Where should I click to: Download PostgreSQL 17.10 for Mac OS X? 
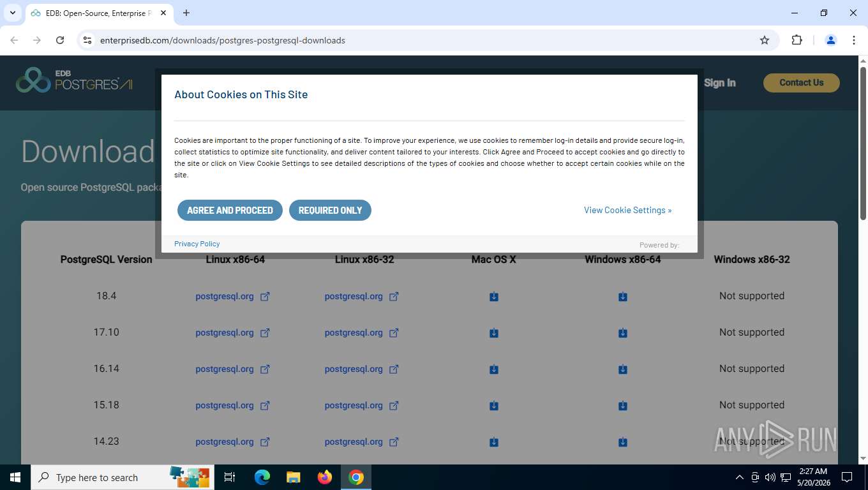tap(494, 333)
